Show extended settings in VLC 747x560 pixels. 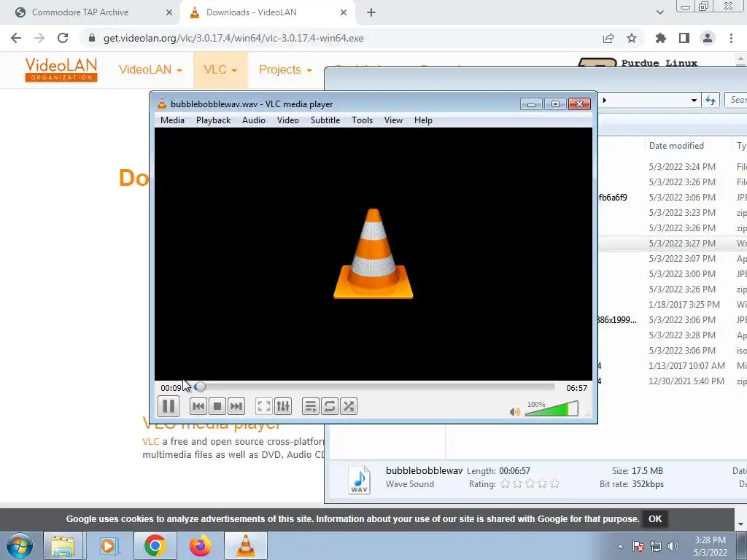pyautogui.click(x=283, y=406)
